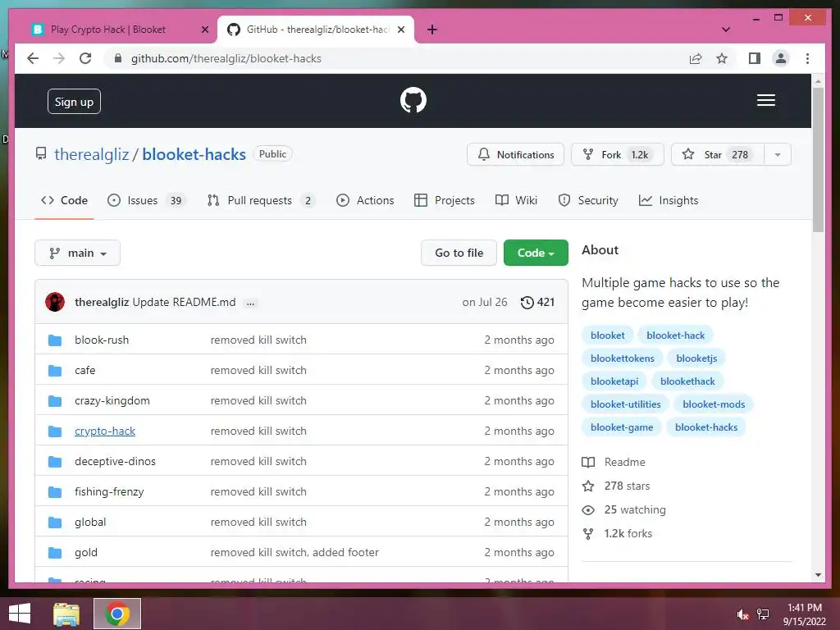Open therealgliz owner link

(x=92, y=155)
